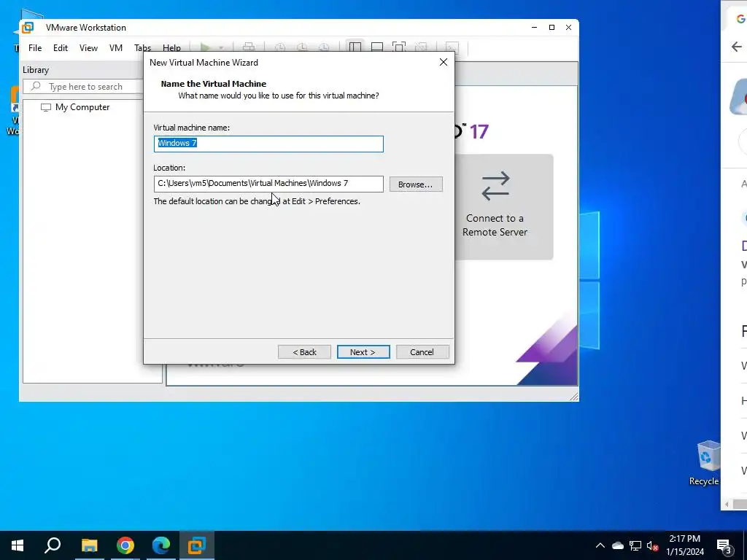Screen dimensions: 747x560
Task: Click the OneDrive cloud tray icon
Action: pyautogui.click(x=618, y=545)
